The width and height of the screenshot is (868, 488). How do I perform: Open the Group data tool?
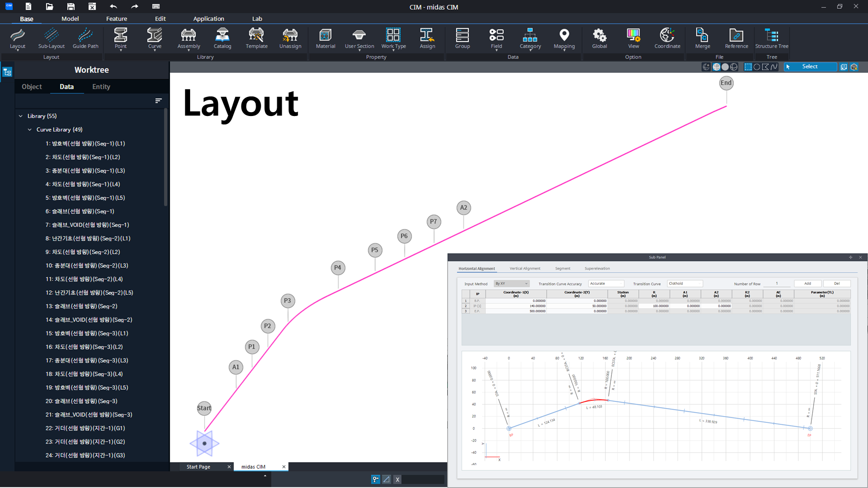[462, 39]
